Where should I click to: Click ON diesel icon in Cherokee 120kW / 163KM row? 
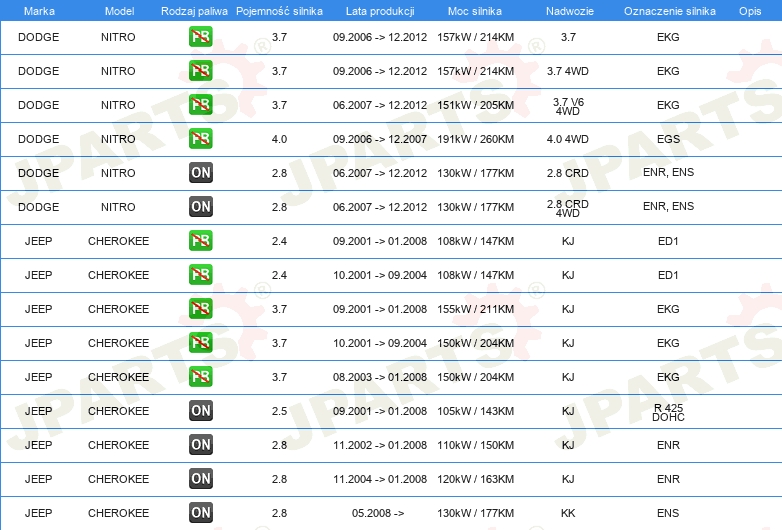click(x=200, y=479)
